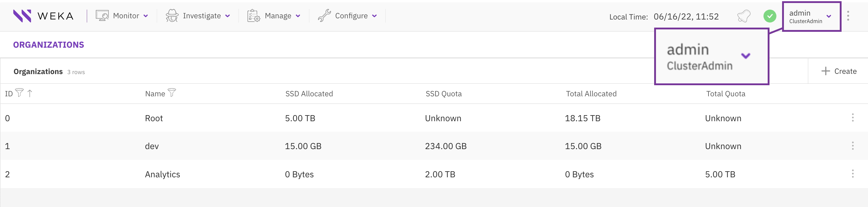The width and height of the screenshot is (868, 207).
Task: Open the filter icon on the ID column
Action: (x=20, y=93)
